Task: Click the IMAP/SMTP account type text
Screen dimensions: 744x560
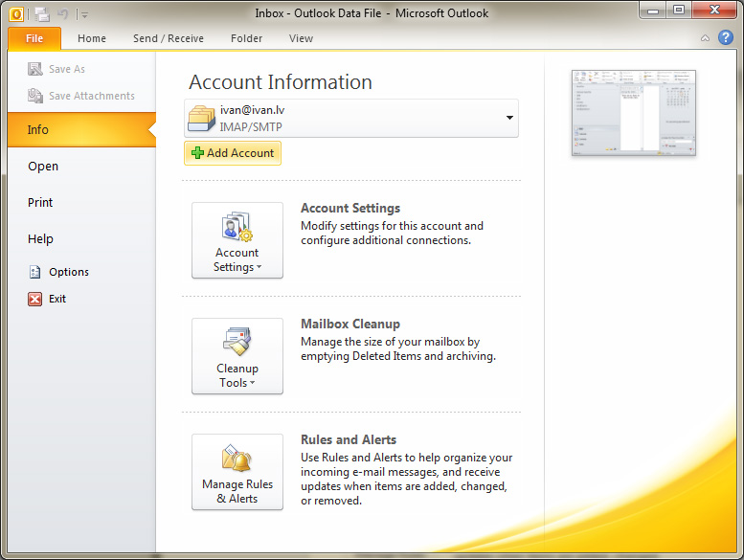Action: point(251,127)
